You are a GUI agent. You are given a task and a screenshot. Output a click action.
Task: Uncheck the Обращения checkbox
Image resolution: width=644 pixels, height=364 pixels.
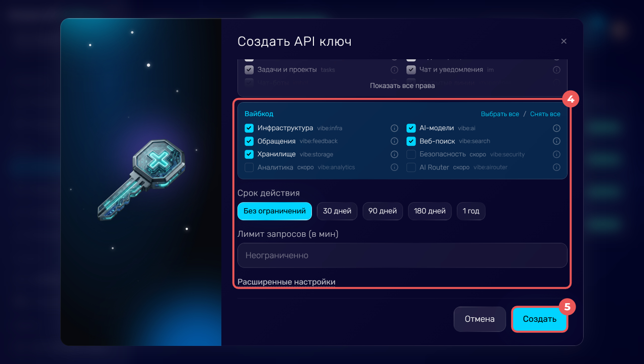249,141
